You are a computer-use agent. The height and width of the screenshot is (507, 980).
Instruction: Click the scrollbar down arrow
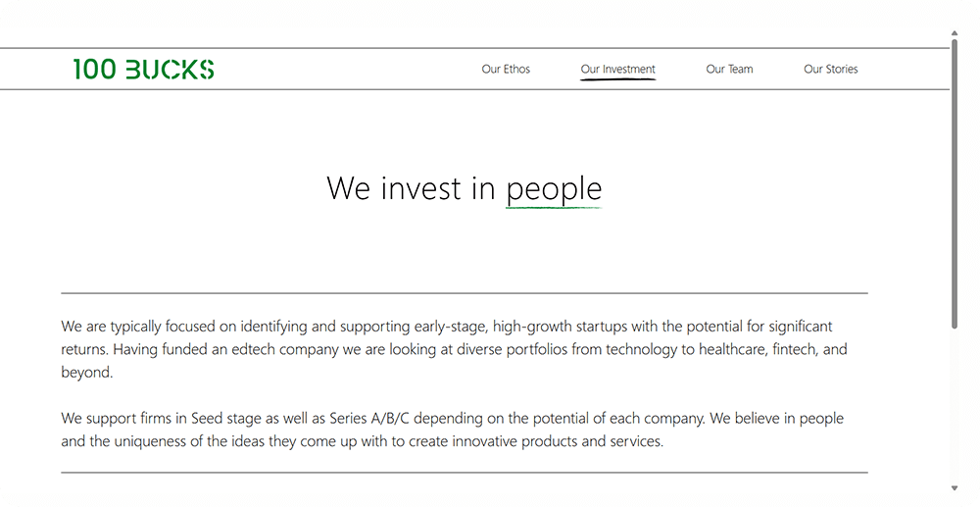click(955, 487)
